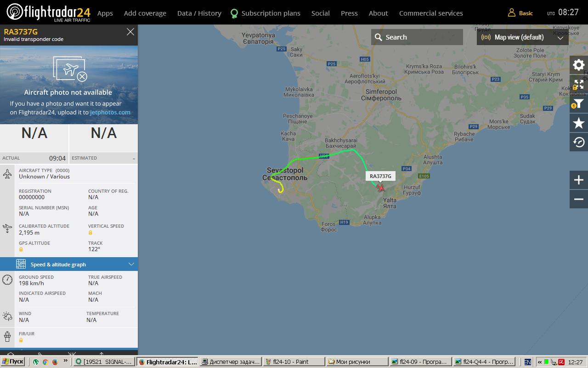Close the RA3737G flight details panel

tap(130, 32)
